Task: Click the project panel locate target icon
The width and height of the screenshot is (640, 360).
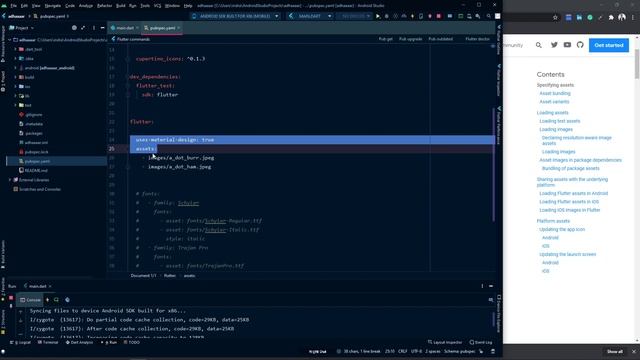Action: [74, 28]
